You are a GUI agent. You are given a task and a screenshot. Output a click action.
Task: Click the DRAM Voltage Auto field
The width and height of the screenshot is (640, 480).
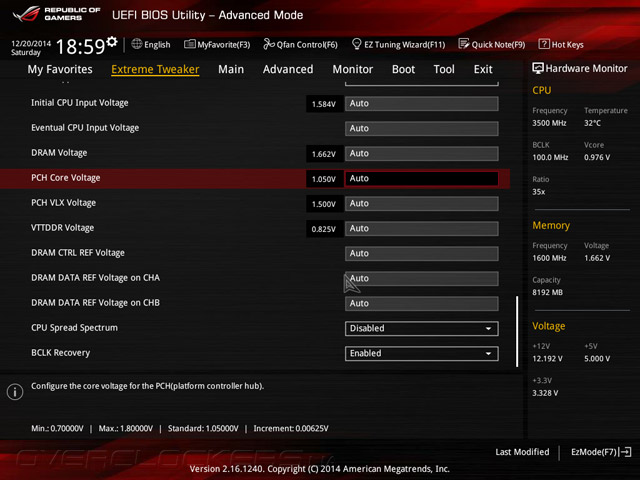point(422,153)
